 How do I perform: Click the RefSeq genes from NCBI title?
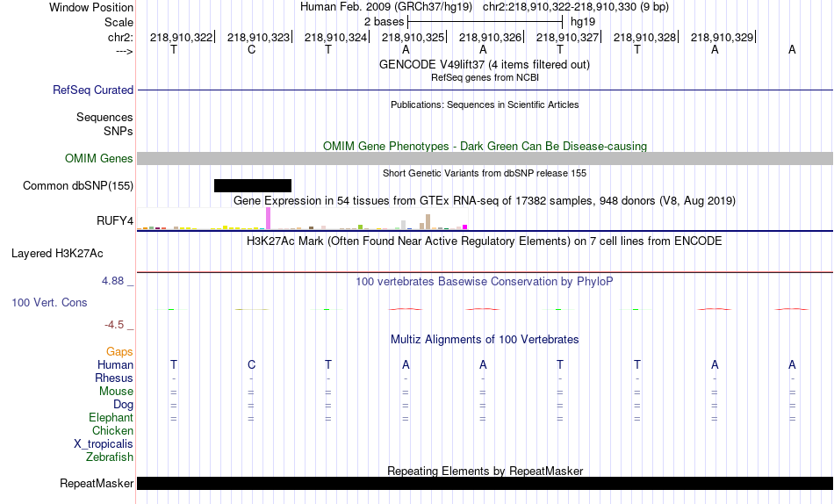[x=485, y=77]
